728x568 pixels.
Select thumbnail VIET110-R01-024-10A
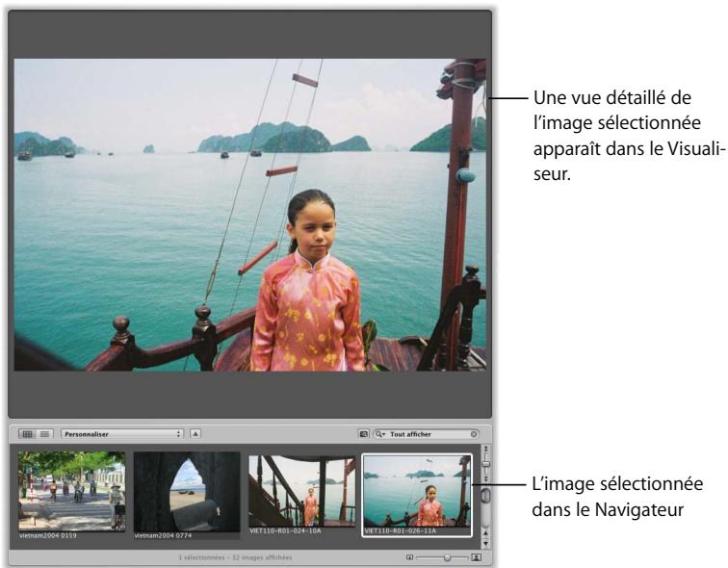[301, 491]
